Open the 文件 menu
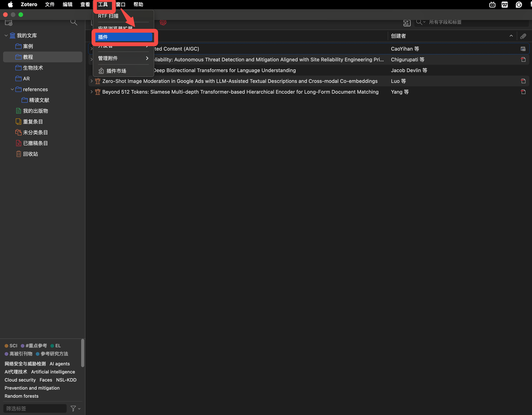The height and width of the screenshot is (415, 532). [50, 5]
